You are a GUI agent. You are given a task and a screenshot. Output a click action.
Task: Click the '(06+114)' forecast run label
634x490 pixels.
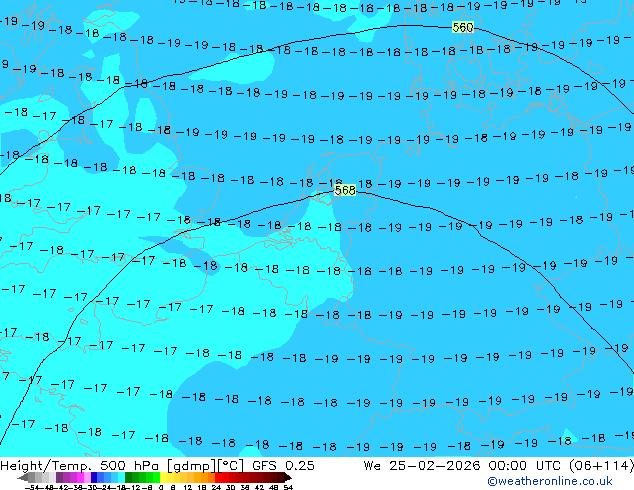(601, 466)
